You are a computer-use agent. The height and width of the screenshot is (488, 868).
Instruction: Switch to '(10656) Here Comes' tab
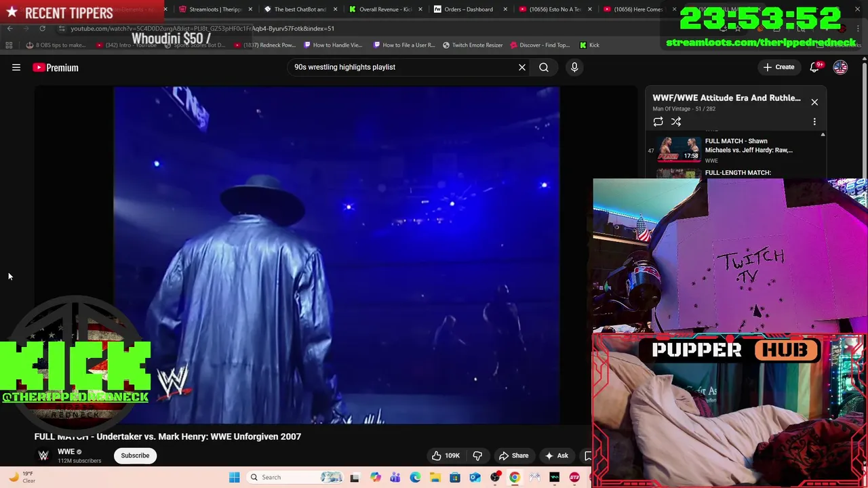coord(637,9)
